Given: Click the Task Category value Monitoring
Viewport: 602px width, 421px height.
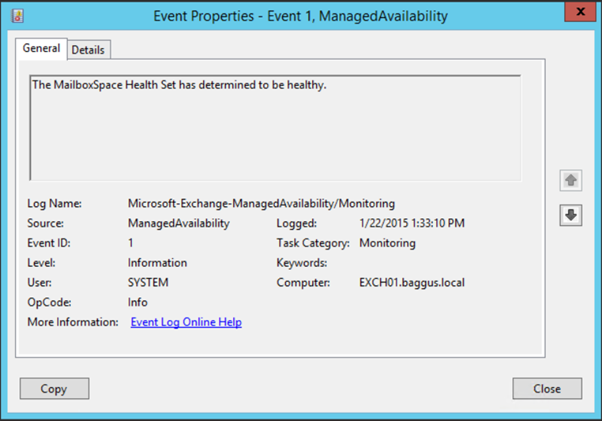Looking at the screenshot, I should 387,243.
